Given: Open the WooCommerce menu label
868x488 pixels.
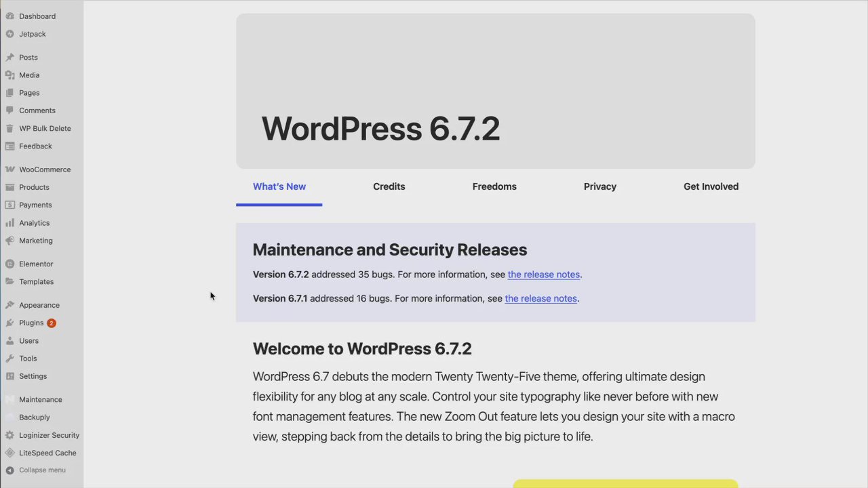Looking at the screenshot, I should coord(45,169).
